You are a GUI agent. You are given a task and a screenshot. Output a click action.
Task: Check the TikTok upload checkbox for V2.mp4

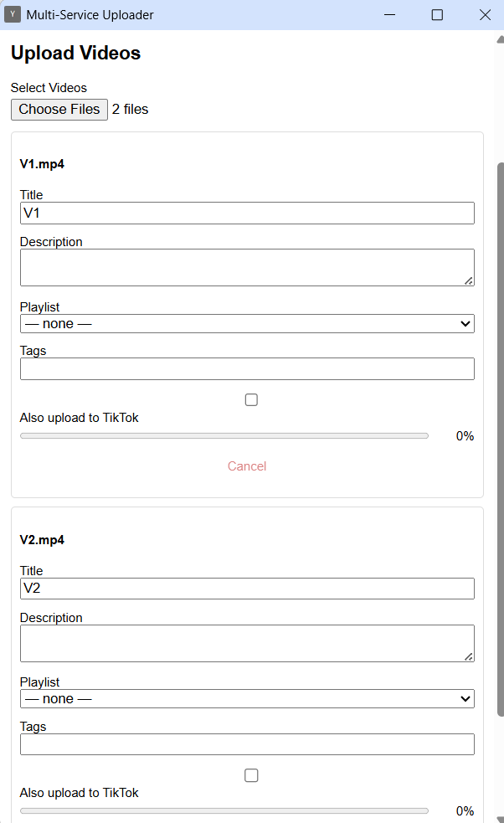click(x=251, y=775)
